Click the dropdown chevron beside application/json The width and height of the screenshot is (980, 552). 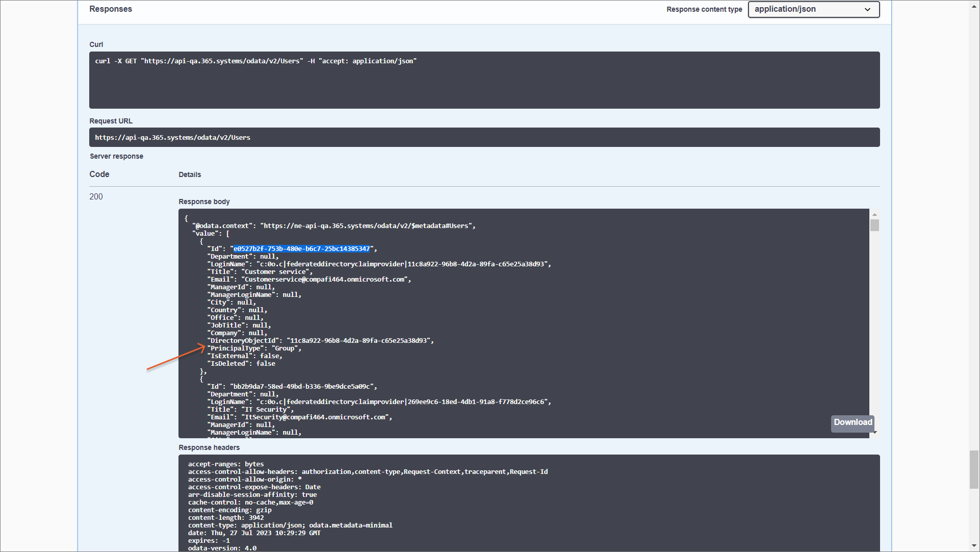click(867, 10)
